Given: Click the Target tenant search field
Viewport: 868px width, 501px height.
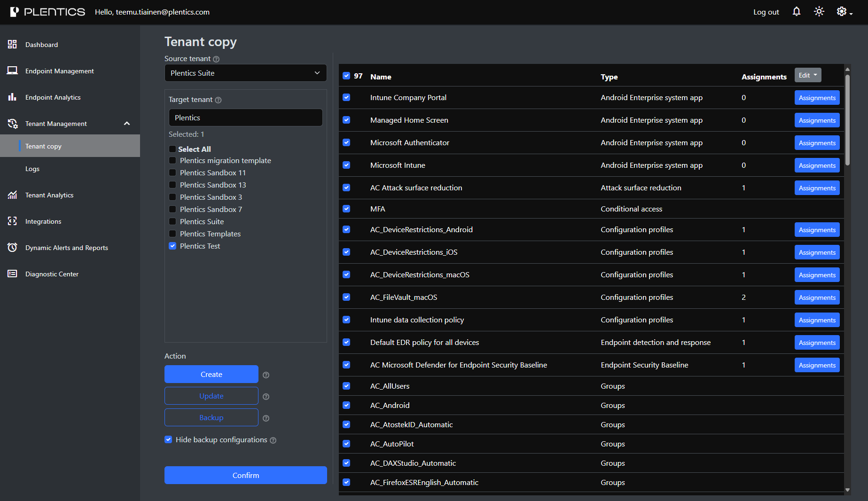Looking at the screenshot, I should pyautogui.click(x=245, y=117).
